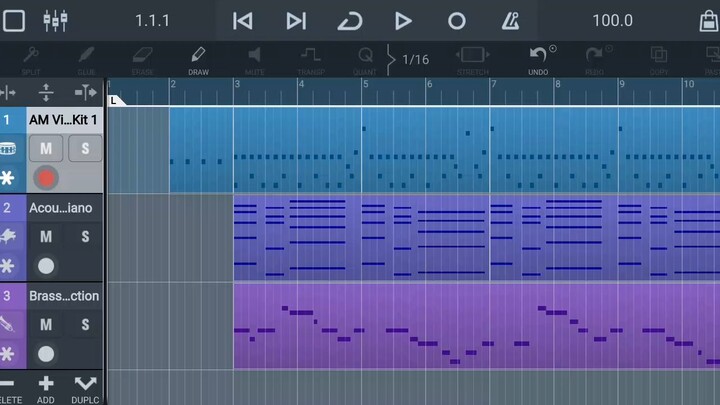Mute the AM Vi...Kit 1 drum track
Image resolution: width=720 pixels, height=405 pixels.
pos(46,149)
